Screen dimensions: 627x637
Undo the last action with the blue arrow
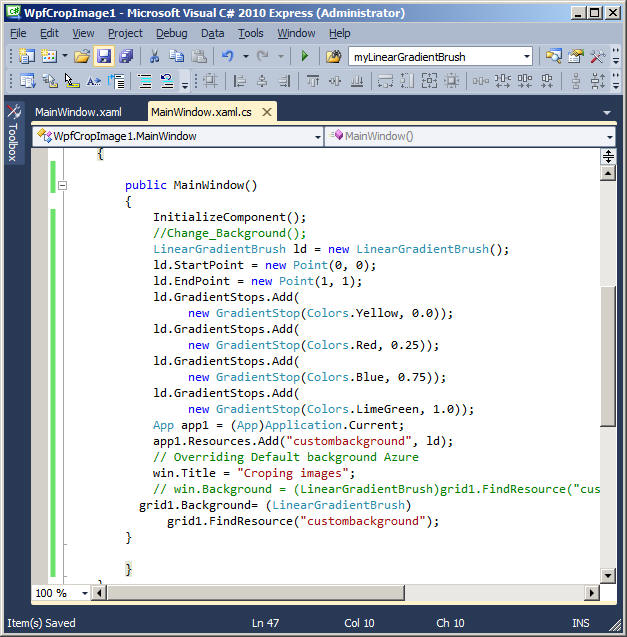click(x=228, y=56)
